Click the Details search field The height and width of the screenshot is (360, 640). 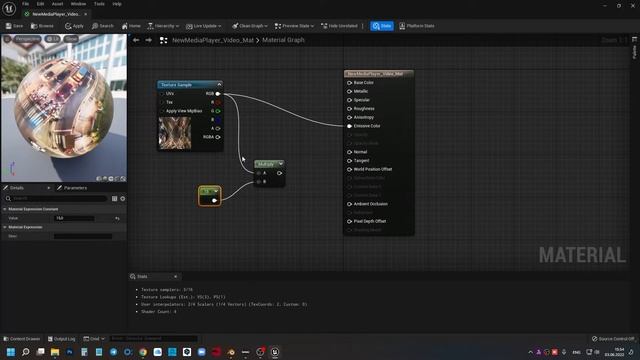56,198
